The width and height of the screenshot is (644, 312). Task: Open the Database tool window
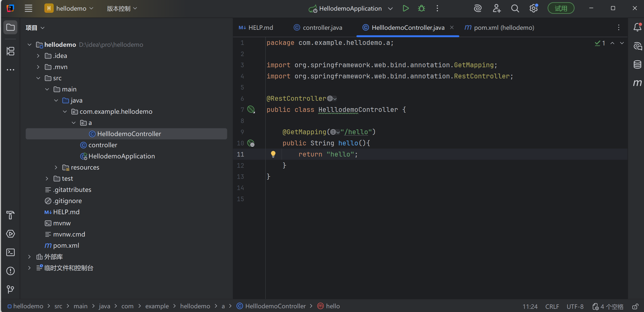(x=637, y=64)
